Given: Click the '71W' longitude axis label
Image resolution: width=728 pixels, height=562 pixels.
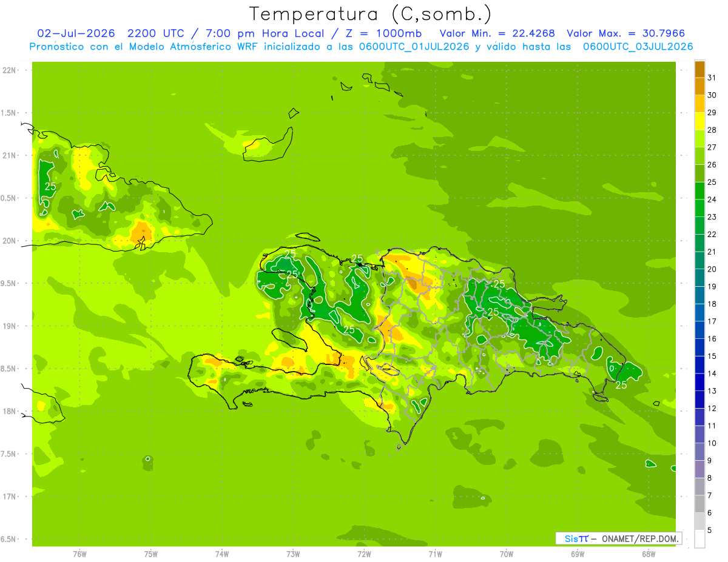Looking at the screenshot, I should click(435, 554).
